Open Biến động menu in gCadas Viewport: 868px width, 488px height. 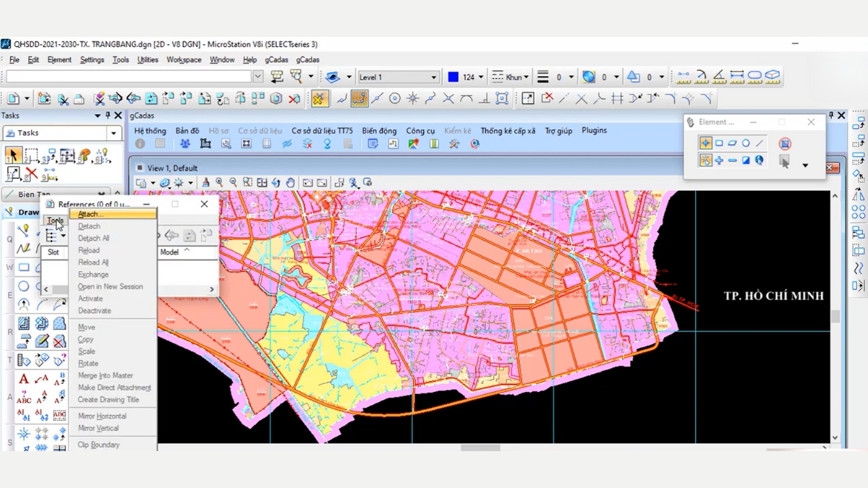379,131
